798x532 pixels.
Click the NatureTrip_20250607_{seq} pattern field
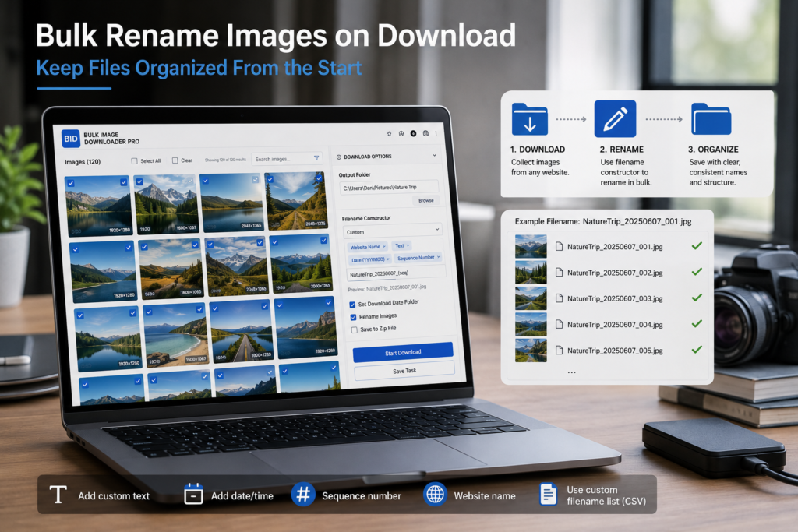click(397, 273)
